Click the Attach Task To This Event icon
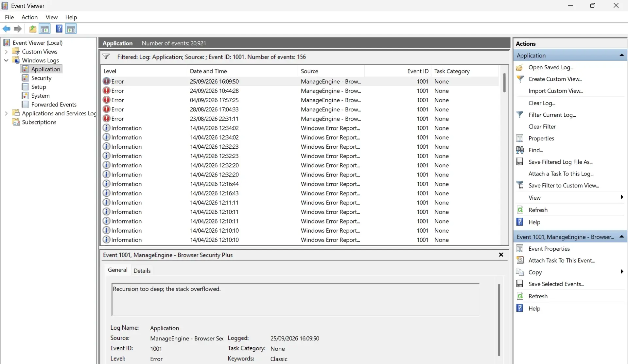The width and height of the screenshot is (628, 364). click(520, 260)
